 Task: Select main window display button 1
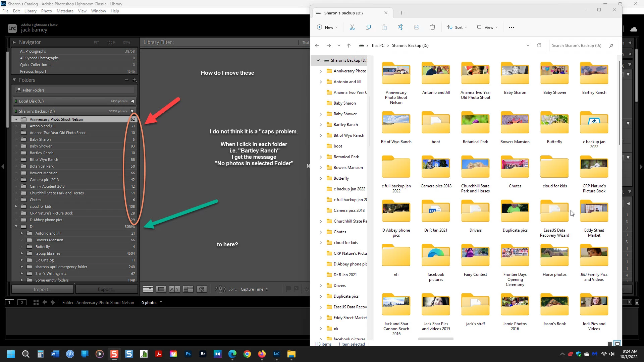(x=10, y=302)
